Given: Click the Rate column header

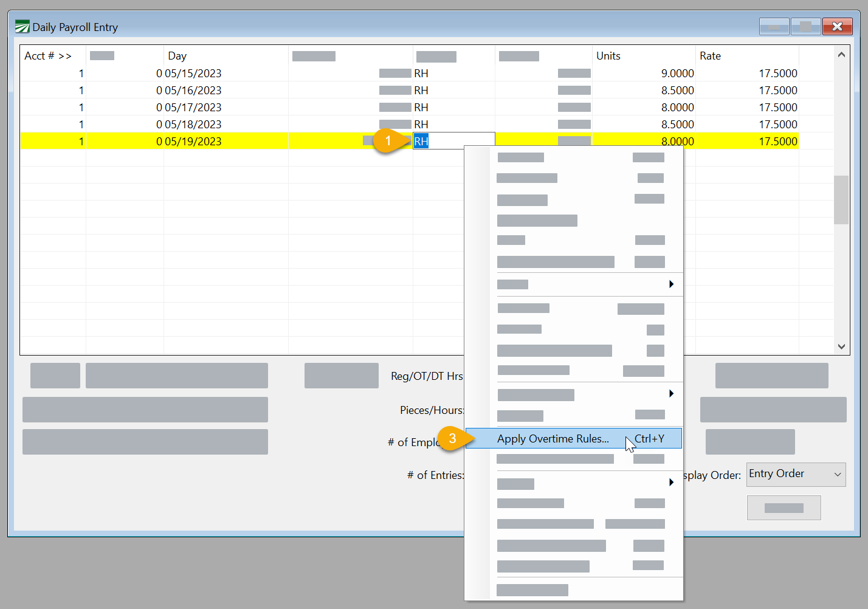Looking at the screenshot, I should (710, 56).
